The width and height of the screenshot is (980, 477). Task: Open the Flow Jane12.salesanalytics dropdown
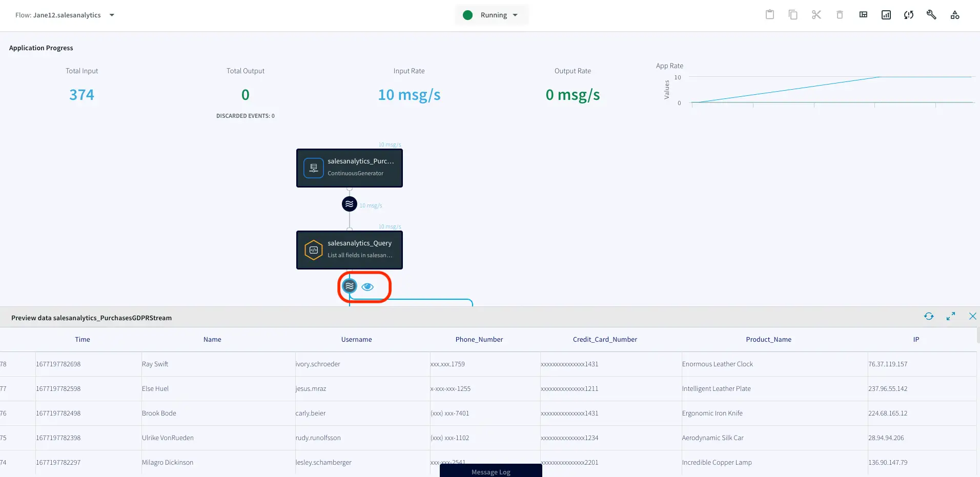(112, 15)
